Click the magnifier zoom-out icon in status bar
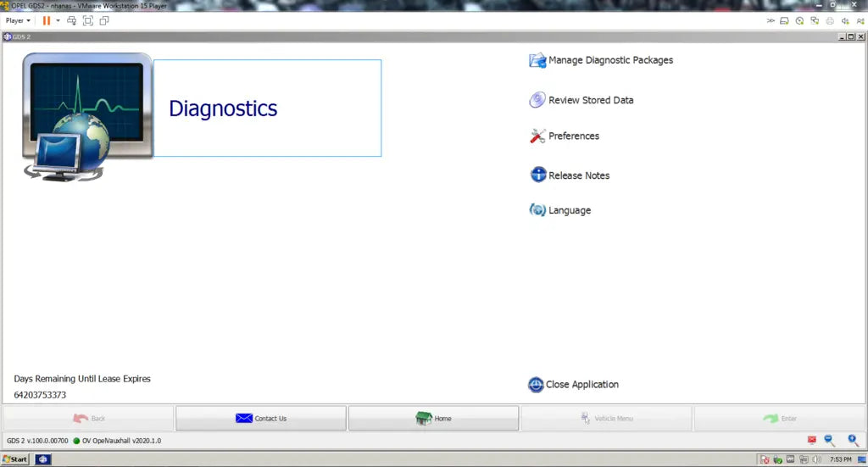This screenshot has height=467, width=868. coord(830,441)
